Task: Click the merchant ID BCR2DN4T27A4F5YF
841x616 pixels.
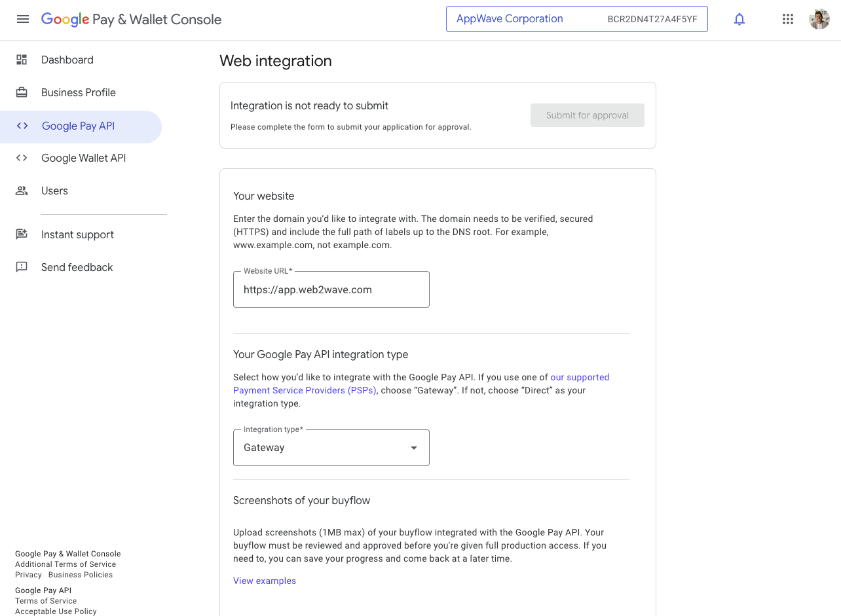Action: point(652,19)
